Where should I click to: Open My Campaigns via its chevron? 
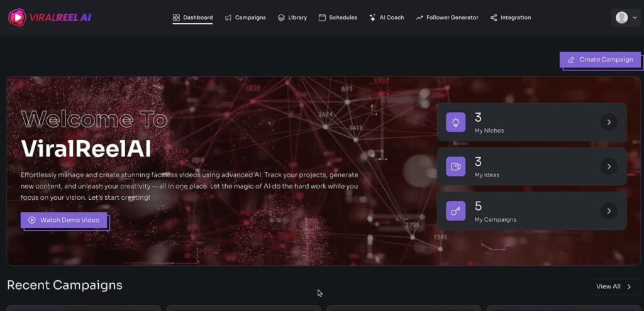pos(609,211)
